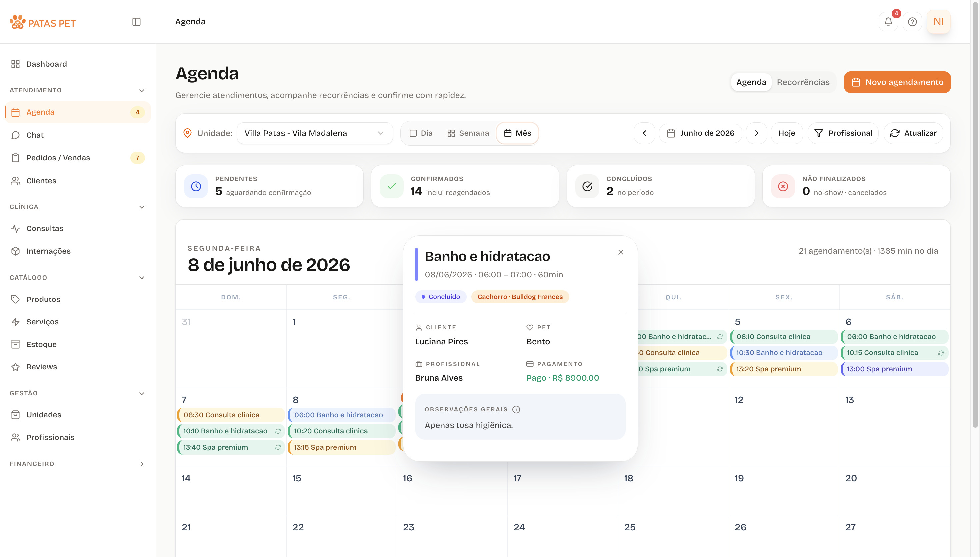Go to Estoque

(78, 344)
